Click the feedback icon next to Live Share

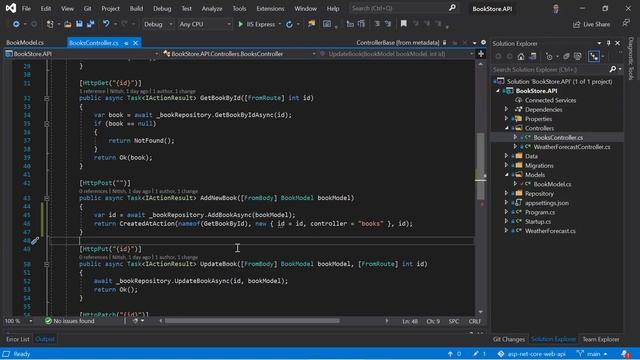(x=626, y=24)
